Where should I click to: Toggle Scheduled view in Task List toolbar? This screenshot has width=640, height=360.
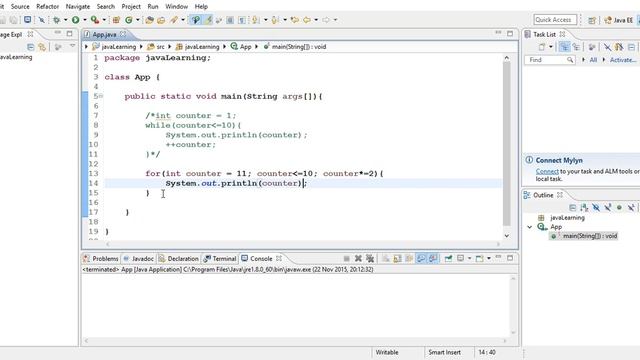click(576, 47)
